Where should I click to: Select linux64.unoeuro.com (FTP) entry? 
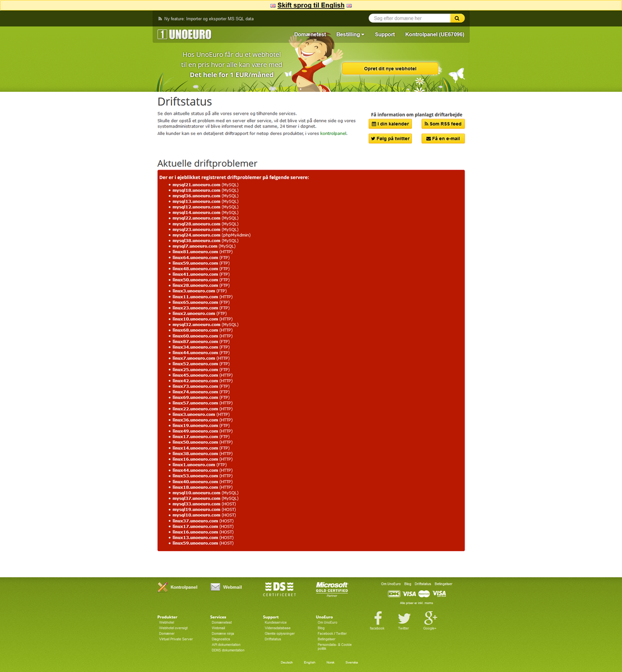point(201,258)
